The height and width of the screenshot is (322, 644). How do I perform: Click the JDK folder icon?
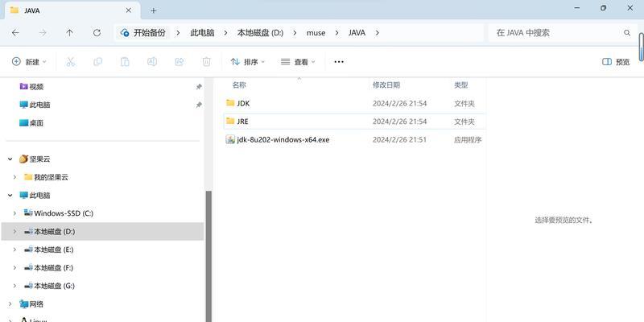[x=230, y=103]
